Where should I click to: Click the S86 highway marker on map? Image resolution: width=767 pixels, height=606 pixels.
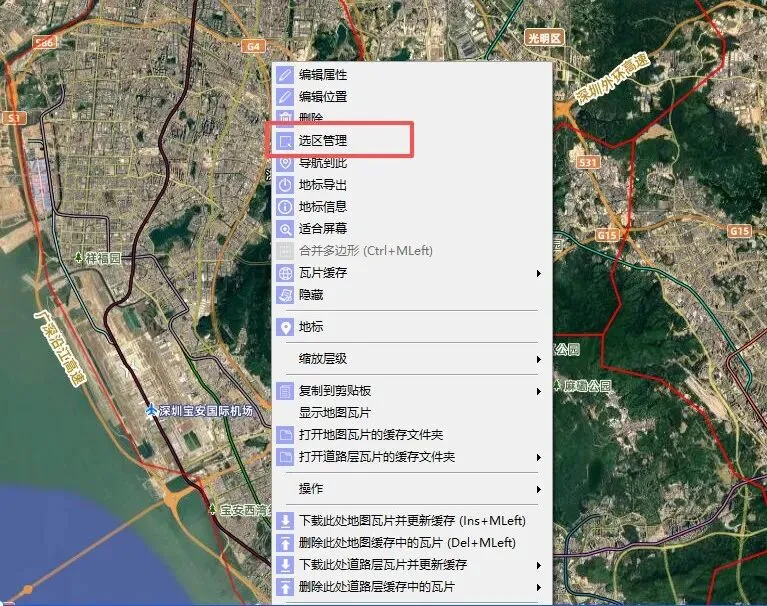click(x=45, y=43)
